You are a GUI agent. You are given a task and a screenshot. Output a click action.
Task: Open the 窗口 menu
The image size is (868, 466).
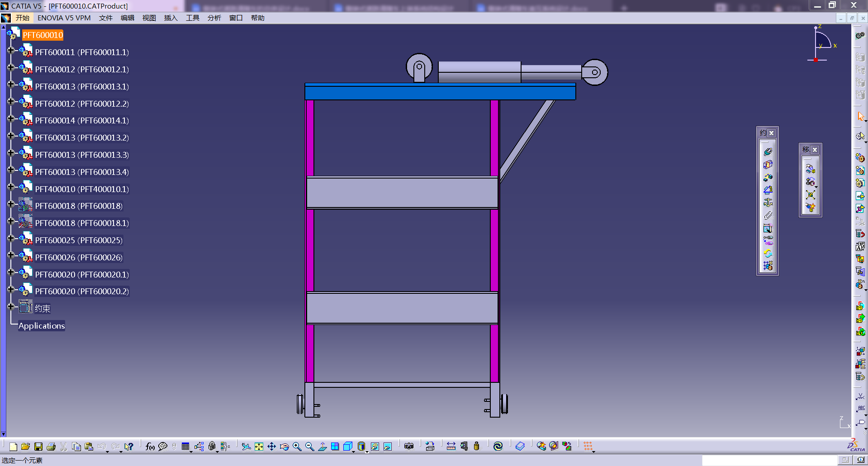point(236,18)
